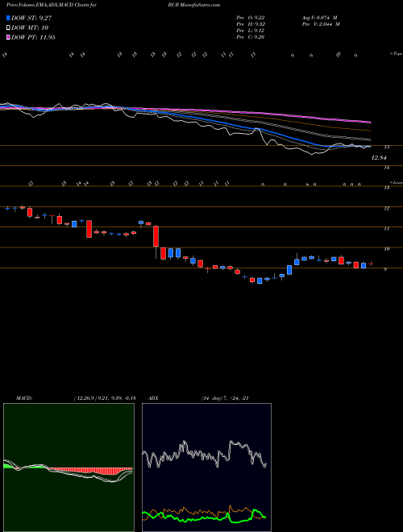The height and width of the screenshot is (532, 403).
Task: Open the green MACD chart panel
Action: click(x=69, y=468)
